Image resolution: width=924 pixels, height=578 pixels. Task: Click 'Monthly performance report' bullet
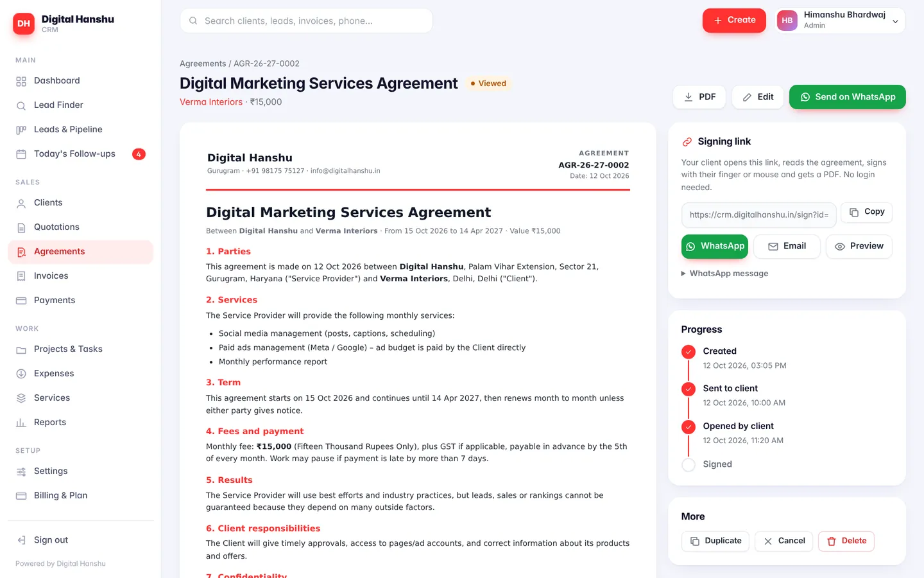273,362
